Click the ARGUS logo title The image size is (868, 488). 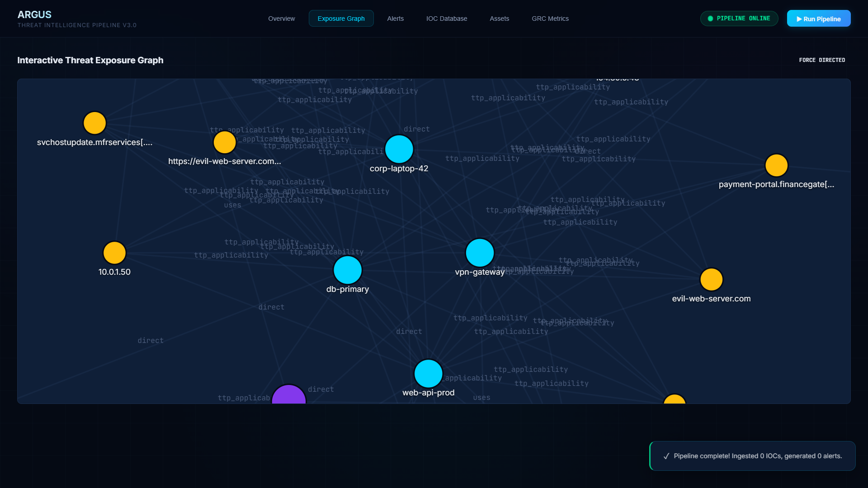coord(34,14)
